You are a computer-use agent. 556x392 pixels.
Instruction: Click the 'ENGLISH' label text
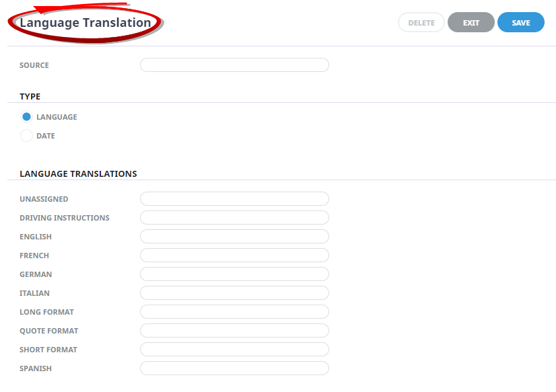(x=36, y=237)
